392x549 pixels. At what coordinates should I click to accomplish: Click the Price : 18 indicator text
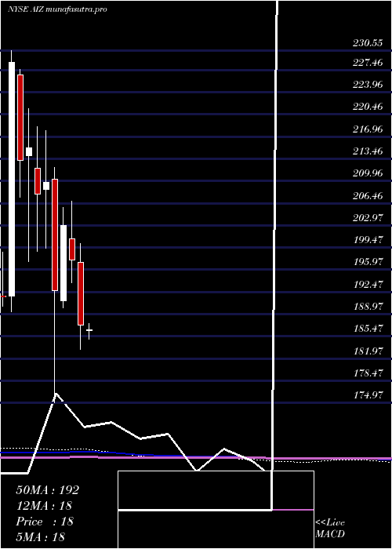click(45, 522)
